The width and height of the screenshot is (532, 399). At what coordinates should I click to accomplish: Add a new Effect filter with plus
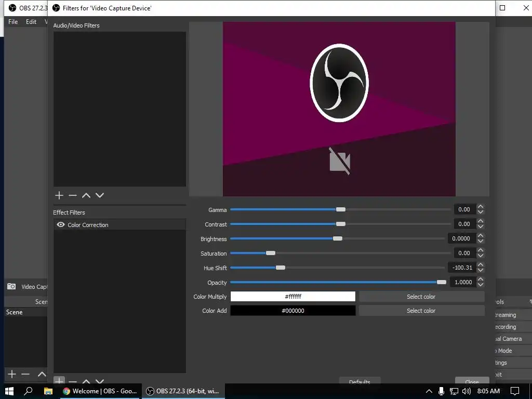59,380
